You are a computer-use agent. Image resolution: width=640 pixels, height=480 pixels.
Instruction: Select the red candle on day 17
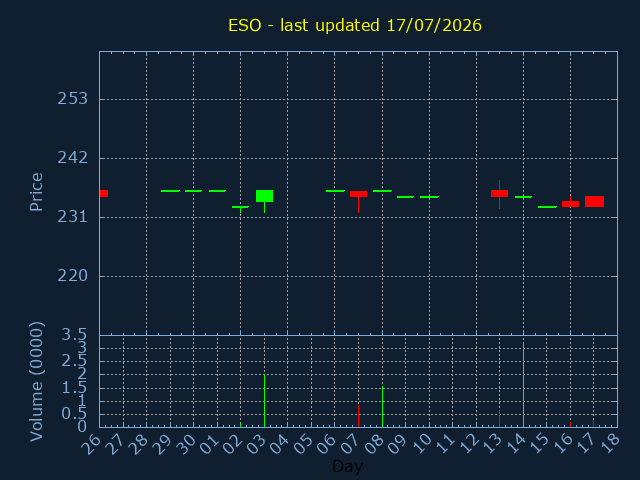(x=594, y=202)
